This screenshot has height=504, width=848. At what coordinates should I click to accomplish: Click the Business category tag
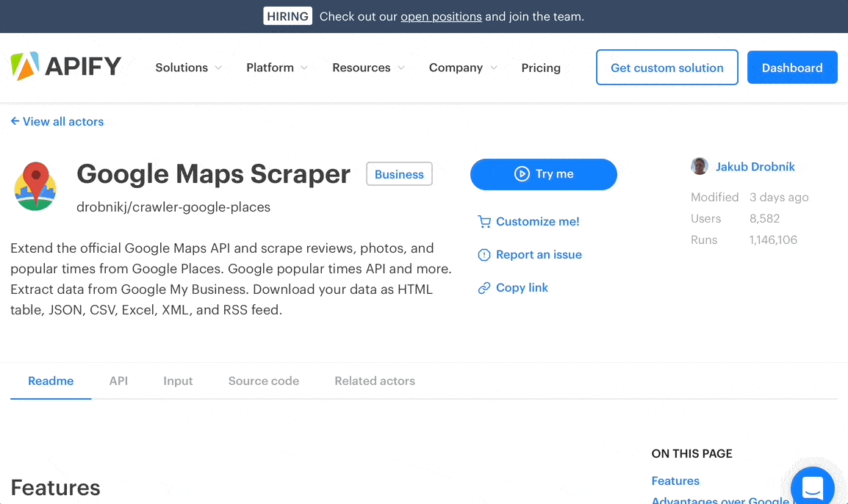click(399, 174)
